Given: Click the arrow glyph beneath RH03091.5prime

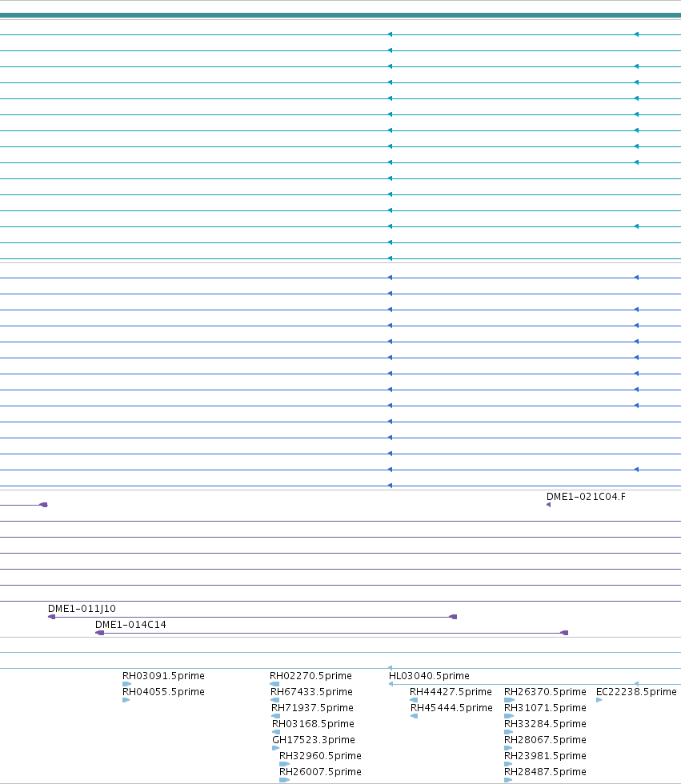Looking at the screenshot, I should 127,684.
